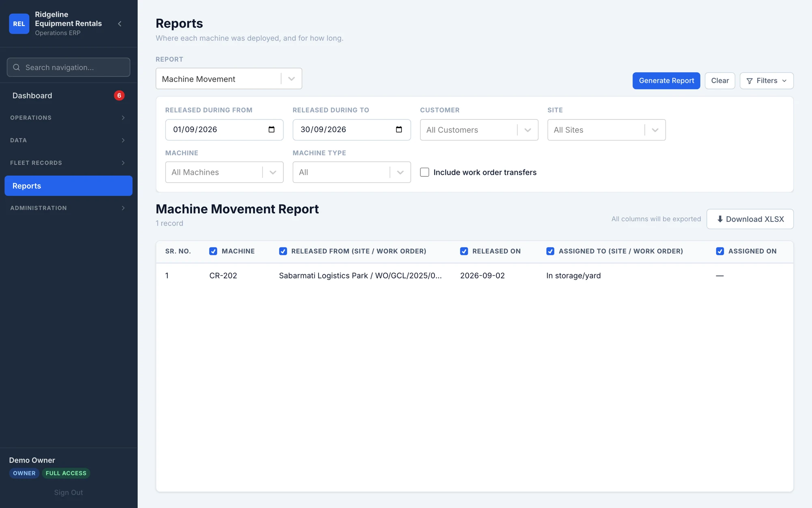Open the All Sites dropdown
The image size is (812, 508).
tap(607, 130)
